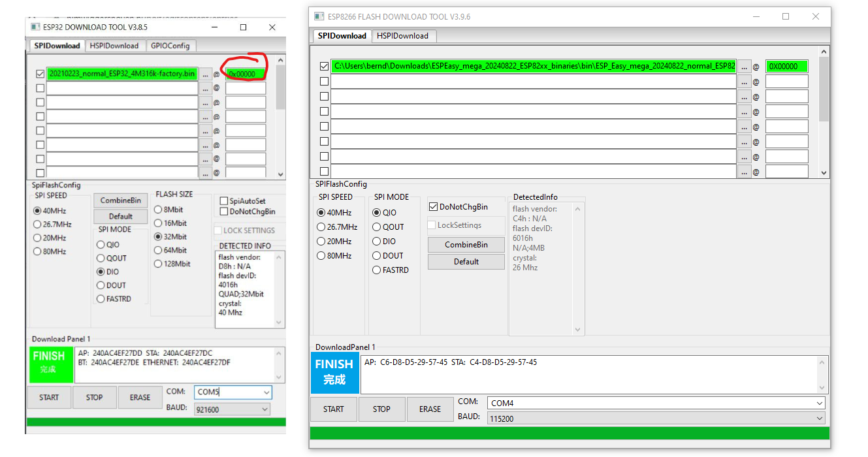Viewport: 868px width, 457px height.
Task: Choose DOUT SPI mode in ESP32 window
Action: (101, 285)
